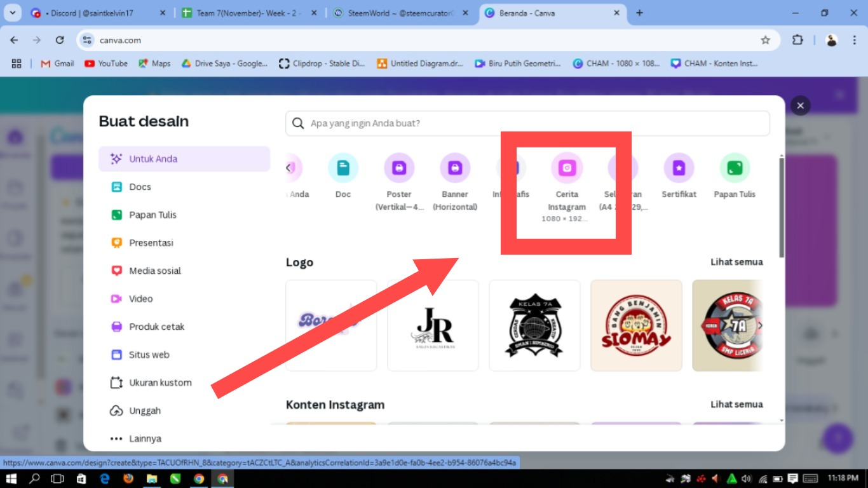Click the 11:18 PM taskbar clock
Screen dimensions: 868x488
tap(842, 478)
